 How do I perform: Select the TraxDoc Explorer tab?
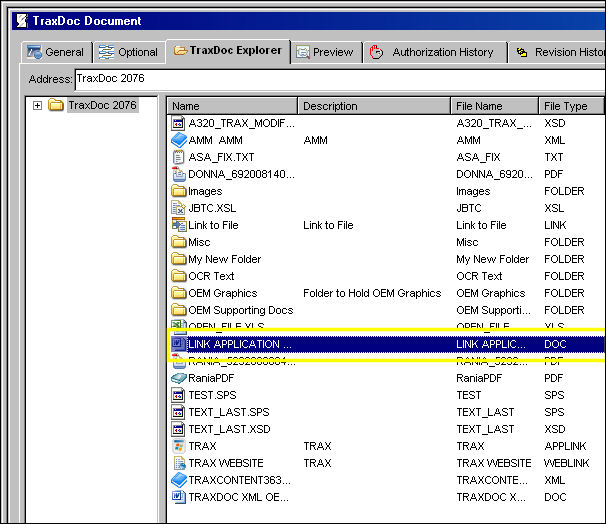228,51
